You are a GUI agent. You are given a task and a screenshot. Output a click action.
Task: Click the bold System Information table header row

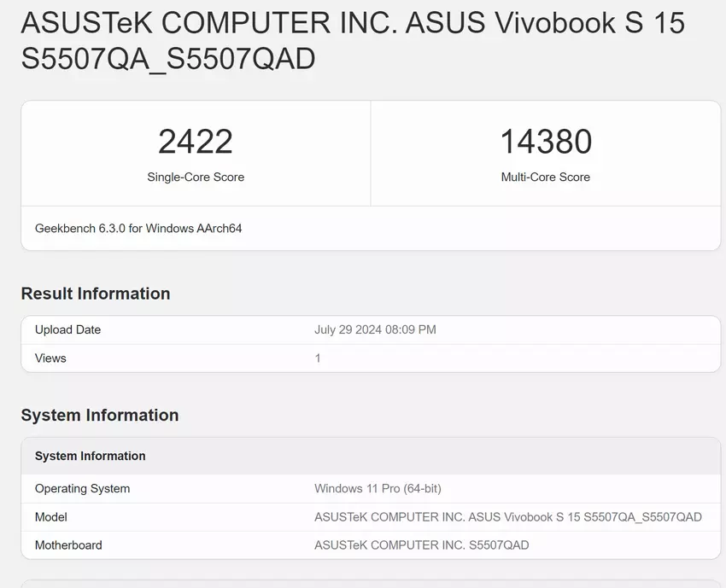pos(91,457)
